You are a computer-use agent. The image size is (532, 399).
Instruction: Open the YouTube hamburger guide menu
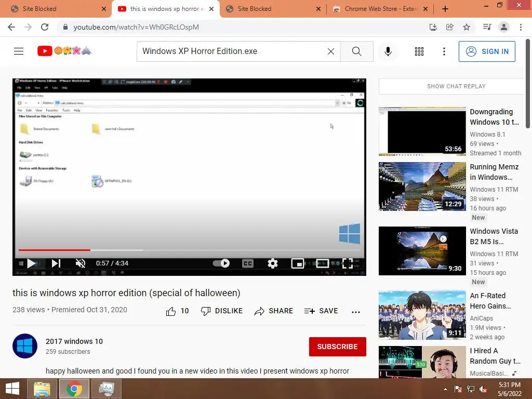pyautogui.click(x=19, y=51)
